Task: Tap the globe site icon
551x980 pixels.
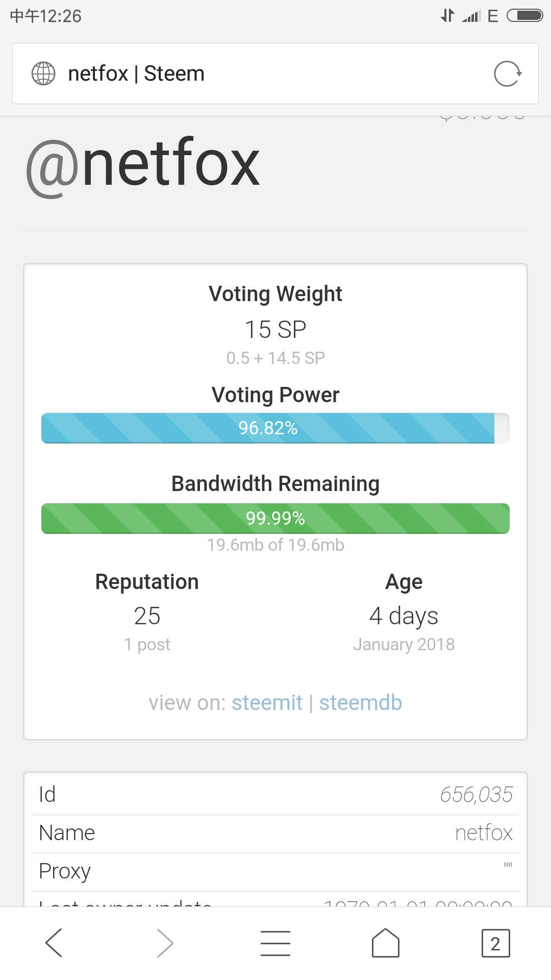Action: [x=43, y=73]
